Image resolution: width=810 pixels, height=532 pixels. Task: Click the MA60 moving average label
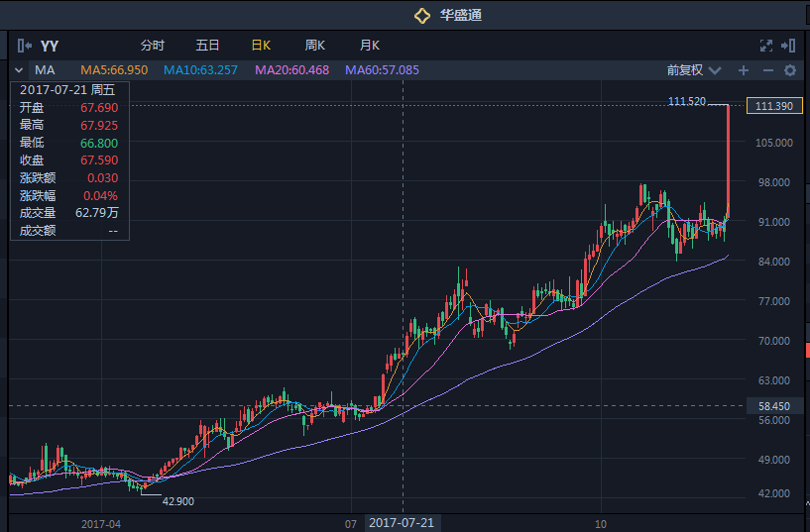382,70
